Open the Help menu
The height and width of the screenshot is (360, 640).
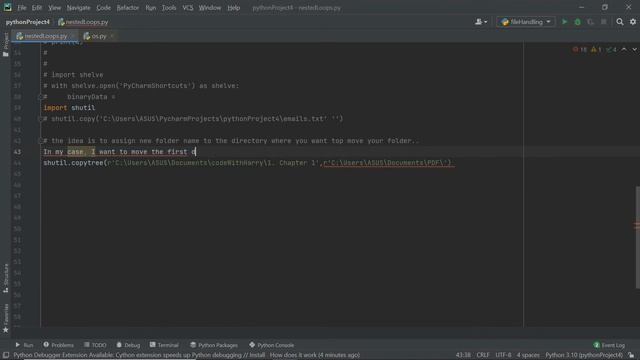pos(233,8)
